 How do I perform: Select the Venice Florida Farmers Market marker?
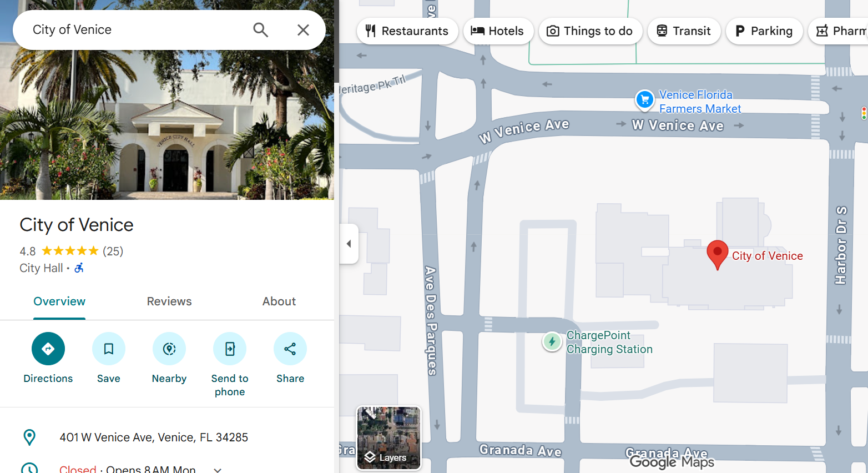644,100
